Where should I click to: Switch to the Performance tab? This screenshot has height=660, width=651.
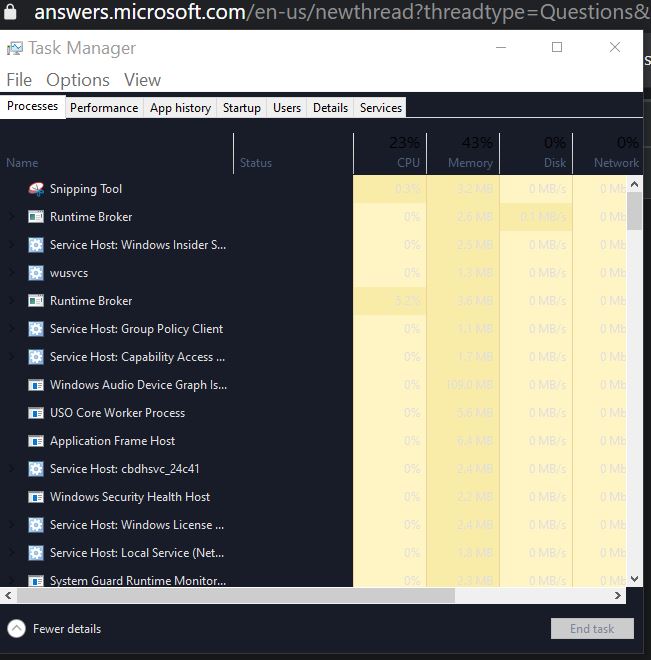104,108
